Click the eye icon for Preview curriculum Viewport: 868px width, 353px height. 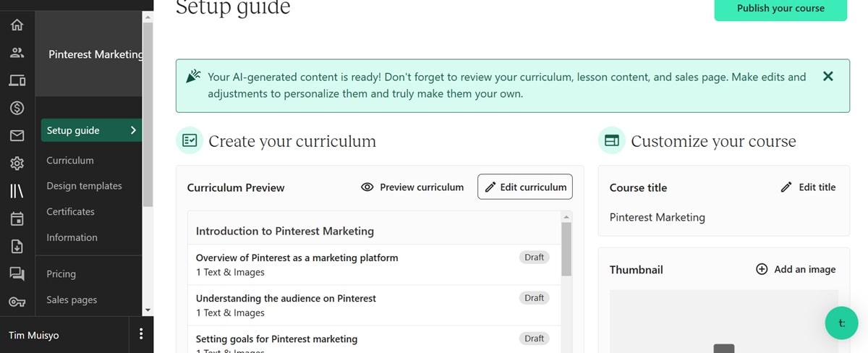click(x=367, y=187)
